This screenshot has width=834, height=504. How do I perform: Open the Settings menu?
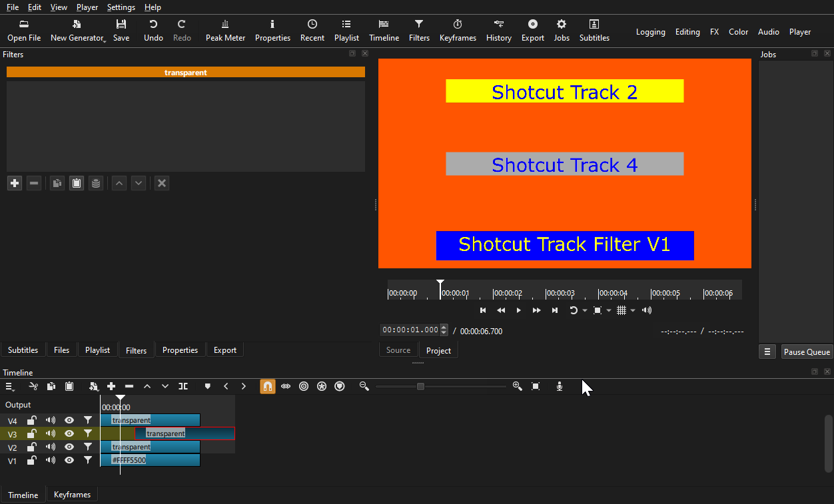(121, 7)
